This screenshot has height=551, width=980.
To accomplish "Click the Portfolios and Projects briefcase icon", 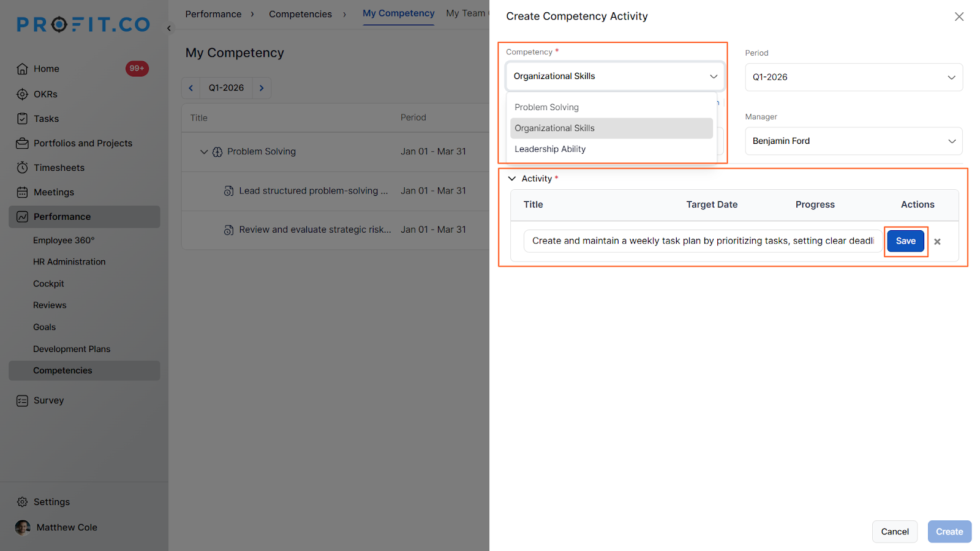I will click(x=22, y=143).
